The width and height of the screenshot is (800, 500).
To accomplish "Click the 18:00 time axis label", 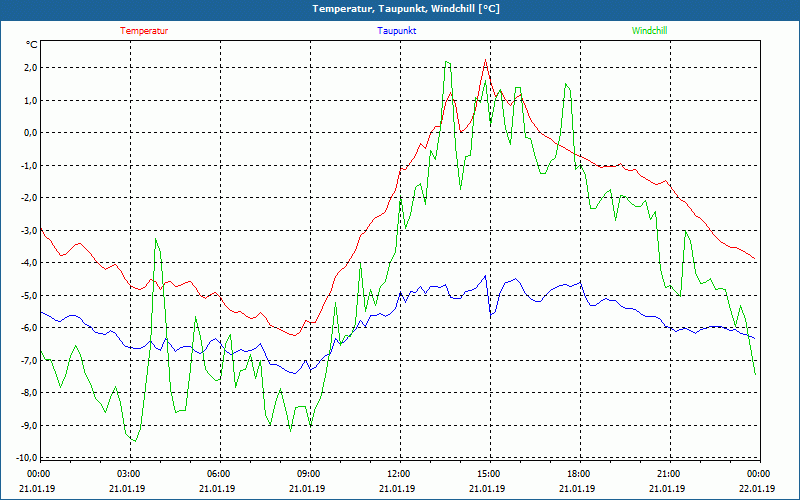I will [x=579, y=474].
